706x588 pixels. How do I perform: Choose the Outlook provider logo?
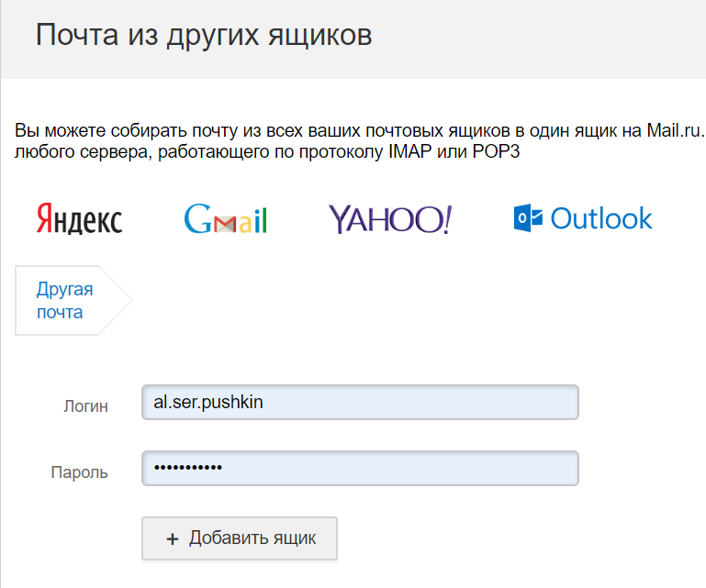coord(583,218)
